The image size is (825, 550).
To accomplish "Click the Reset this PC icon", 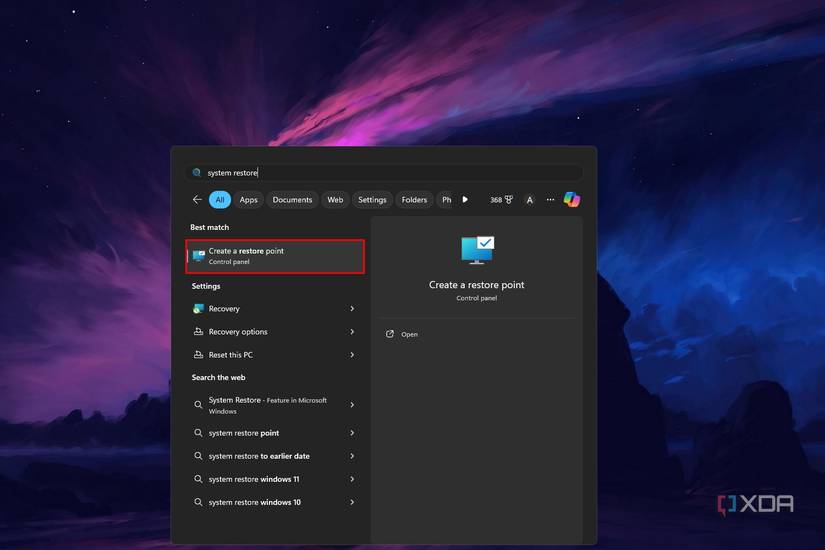I will pos(198,355).
